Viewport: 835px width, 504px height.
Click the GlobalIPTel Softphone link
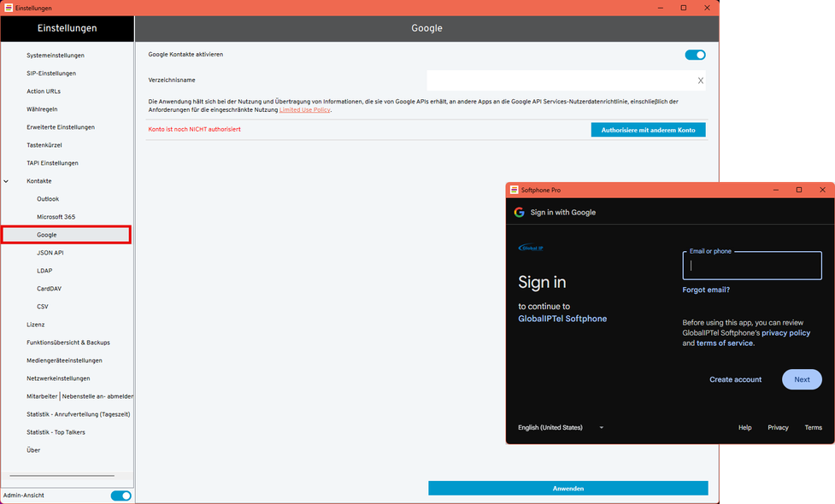click(x=562, y=319)
